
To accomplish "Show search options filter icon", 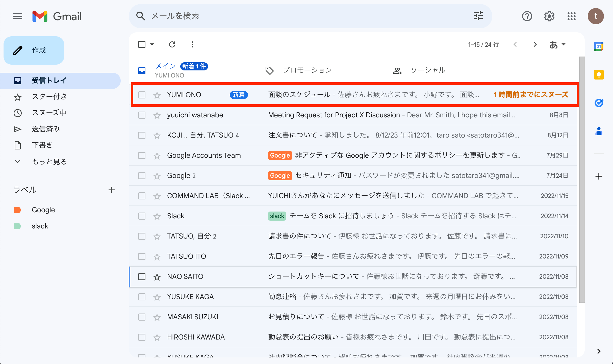I will (x=478, y=16).
